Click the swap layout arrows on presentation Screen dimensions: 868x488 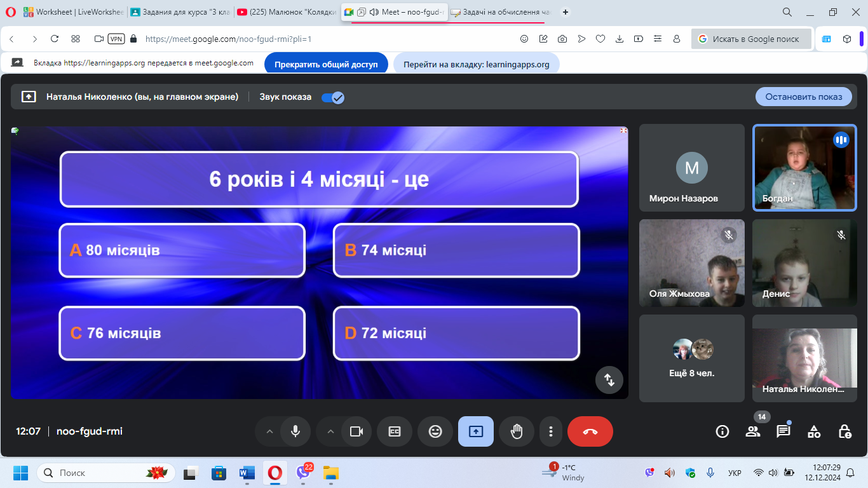coord(609,380)
